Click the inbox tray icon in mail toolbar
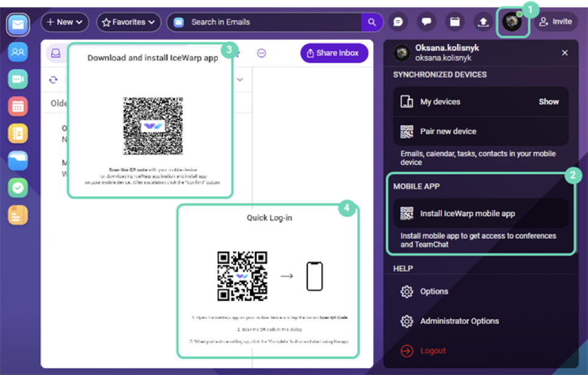 (56, 53)
